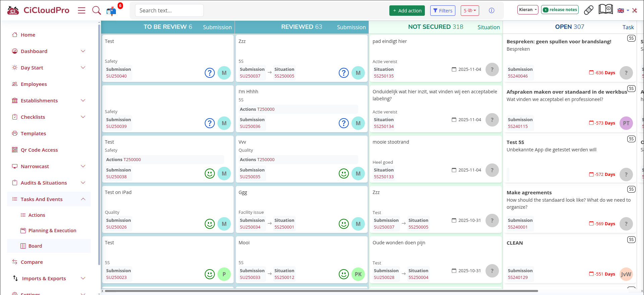Open release notes button
Image resolution: width=644 pixels, height=295 pixels.
click(560, 10)
